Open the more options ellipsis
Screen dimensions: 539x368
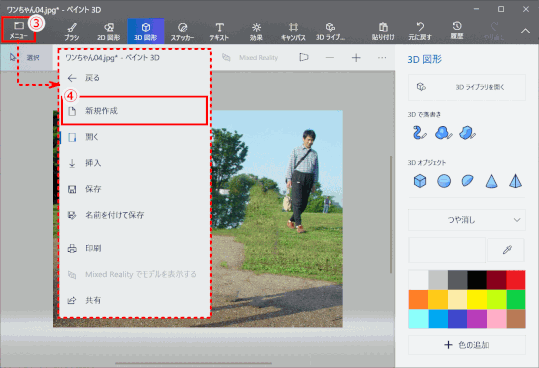point(382,57)
